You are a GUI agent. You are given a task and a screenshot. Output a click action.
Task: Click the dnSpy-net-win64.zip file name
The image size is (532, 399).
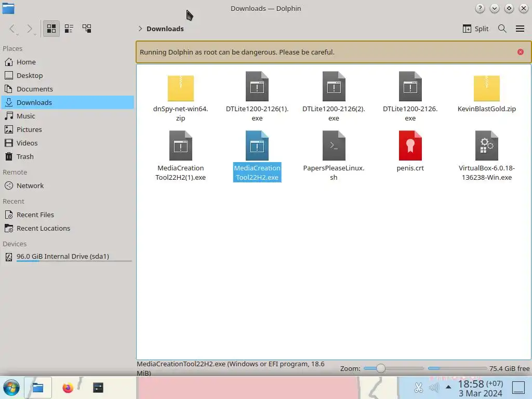180,114
